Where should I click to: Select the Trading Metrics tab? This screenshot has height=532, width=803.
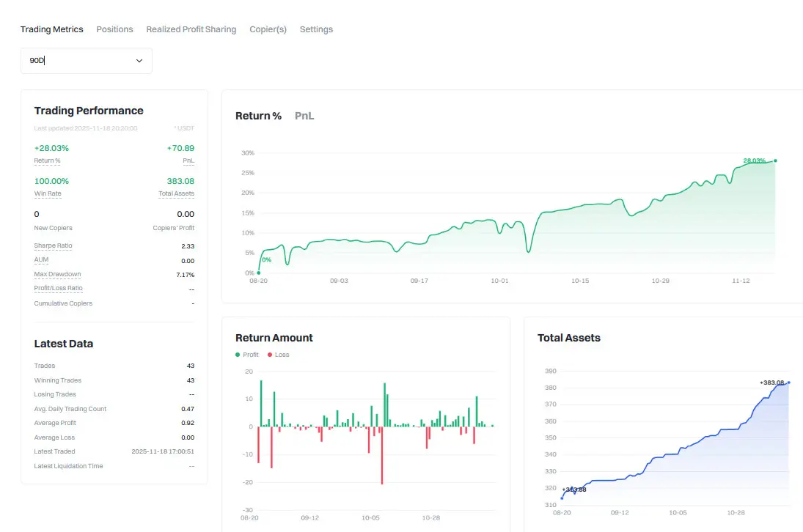(x=52, y=29)
